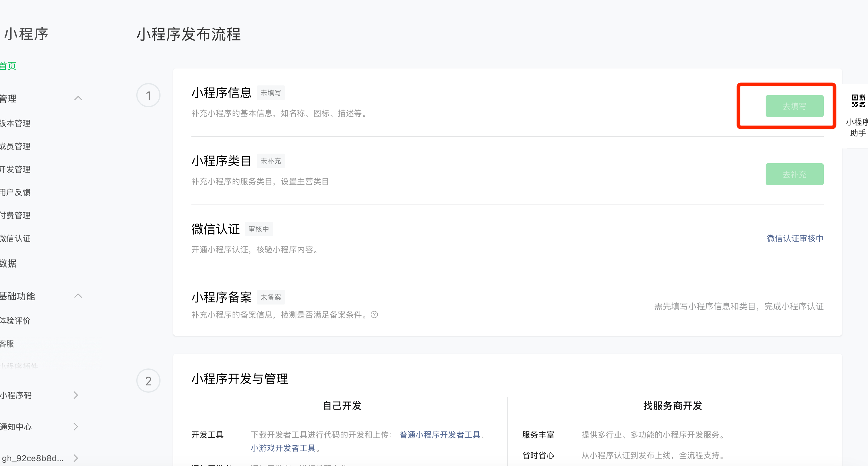This screenshot has width=868, height=466.
Task: Collapse the 基础功能 sidebar section
Action: point(78,296)
